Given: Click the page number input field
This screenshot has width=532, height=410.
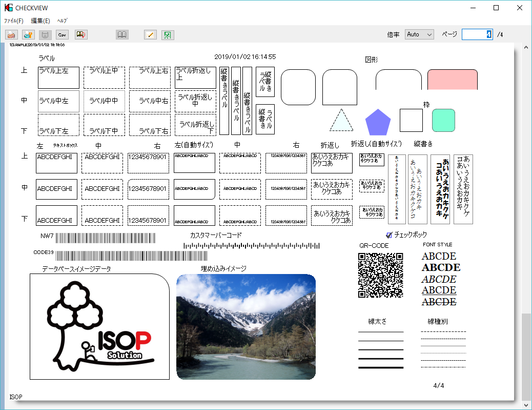Looking at the screenshot, I should click(477, 34).
